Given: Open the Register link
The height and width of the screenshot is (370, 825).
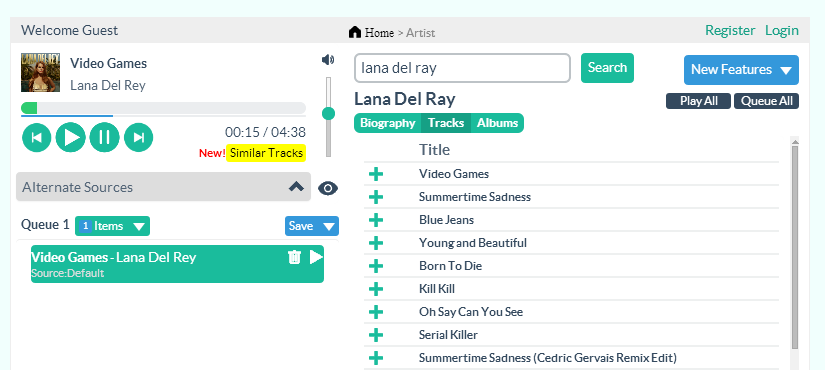Looking at the screenshot, I should (x=730, y=31).
